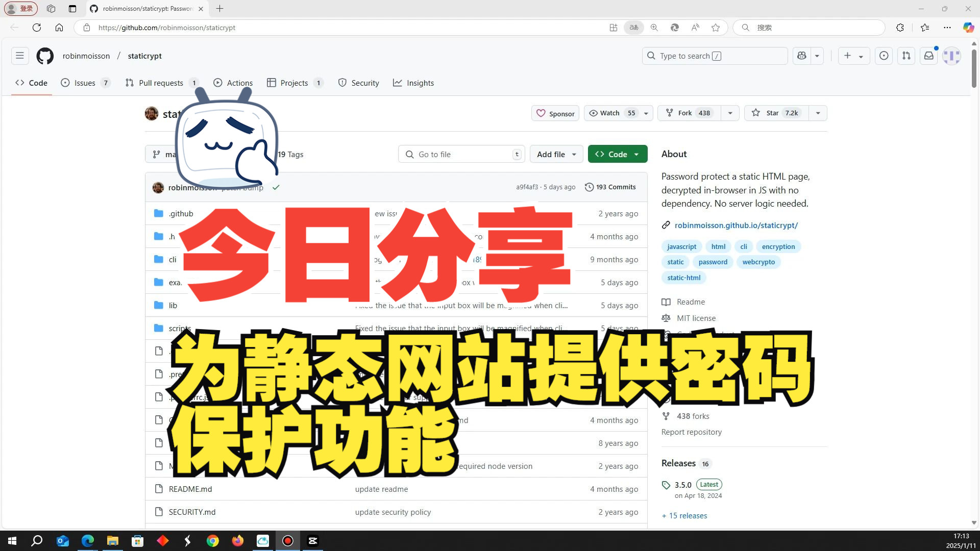Toggle the Pull requests tab badge
The image size is (980, 551).
194,82
